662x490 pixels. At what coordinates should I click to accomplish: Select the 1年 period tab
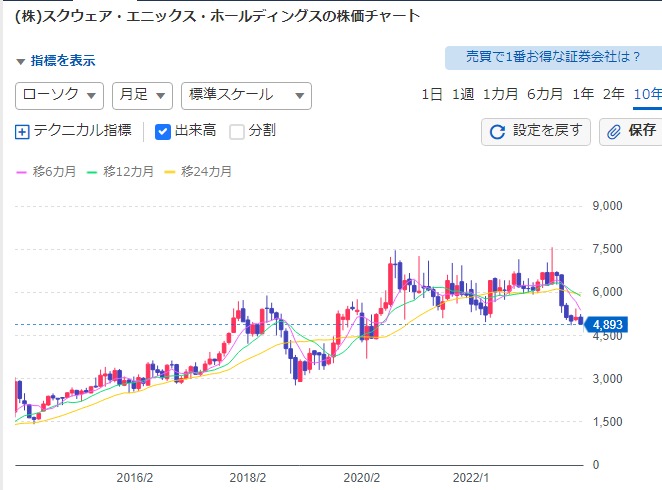(x=583, y=94)
